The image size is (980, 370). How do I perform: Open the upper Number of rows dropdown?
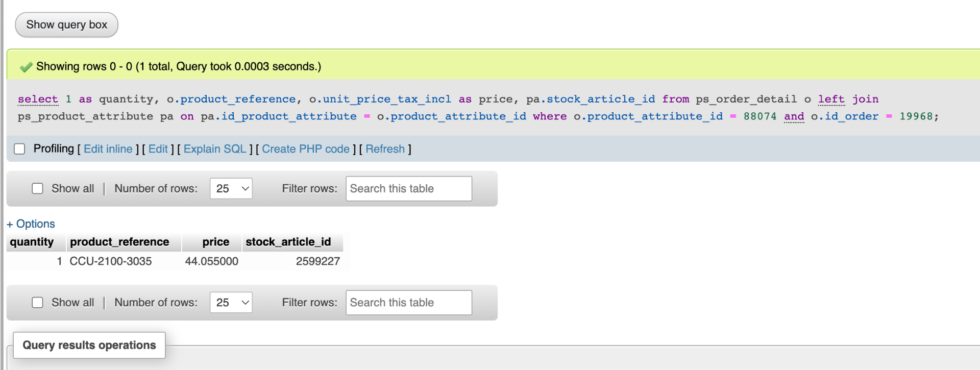tap(231, 189)
